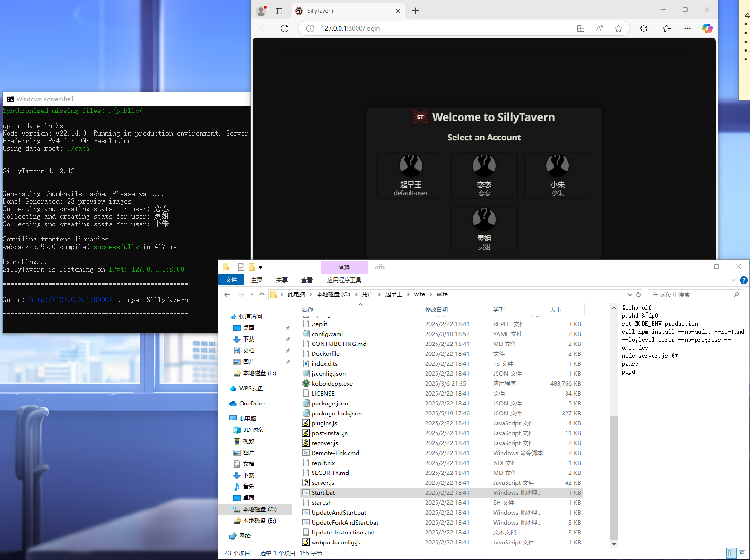
Task: Click the file list vertical scrollbar
Action: pyautogui.click(x=614, y=477)
